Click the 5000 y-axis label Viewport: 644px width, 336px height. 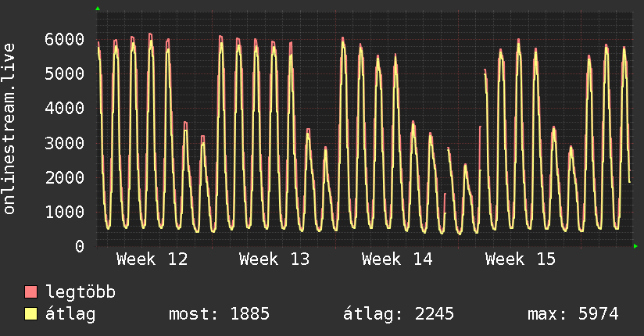point(65,74)
